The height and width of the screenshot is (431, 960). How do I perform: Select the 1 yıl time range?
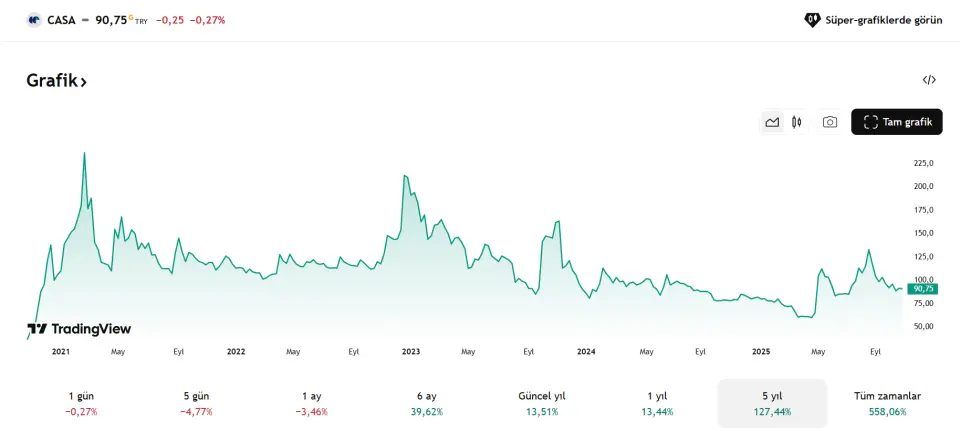657,403
